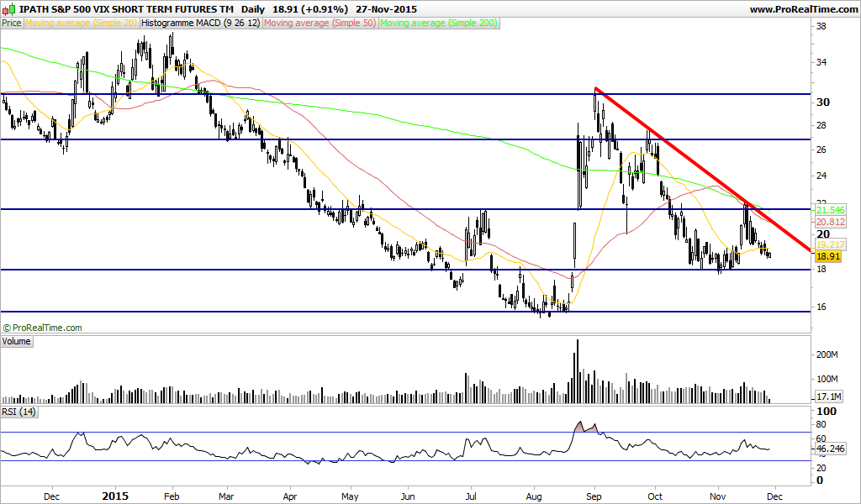
Task: Click the Jun label on time axis
Action: click(x=408, y=496)
